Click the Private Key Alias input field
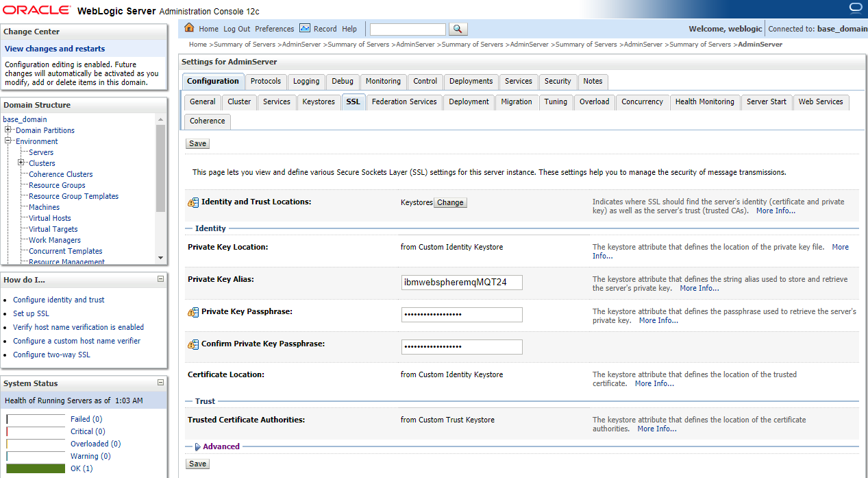868x478 pixels. [x=462, y=283]
